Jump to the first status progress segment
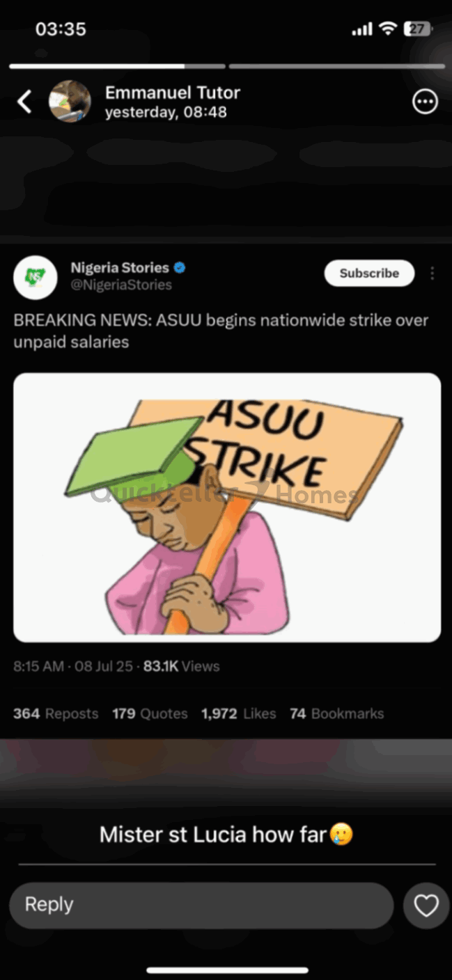Image resolution: width=452 pixels, height=980 pixels. click(x=117, y=66)
